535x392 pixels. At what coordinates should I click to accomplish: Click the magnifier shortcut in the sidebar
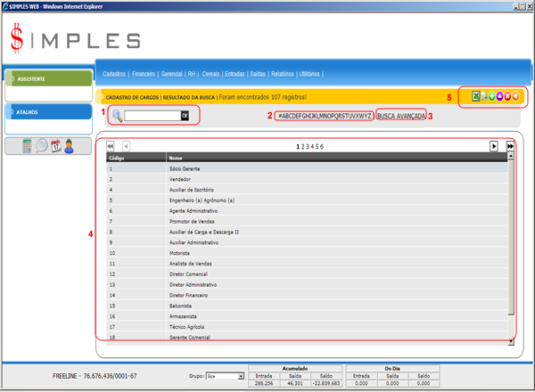43,146
